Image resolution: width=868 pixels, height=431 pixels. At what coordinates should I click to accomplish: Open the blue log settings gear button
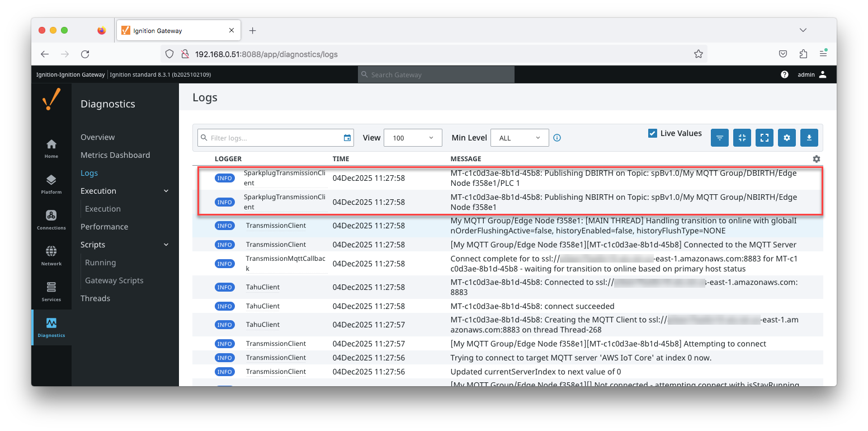click(786, 138)
